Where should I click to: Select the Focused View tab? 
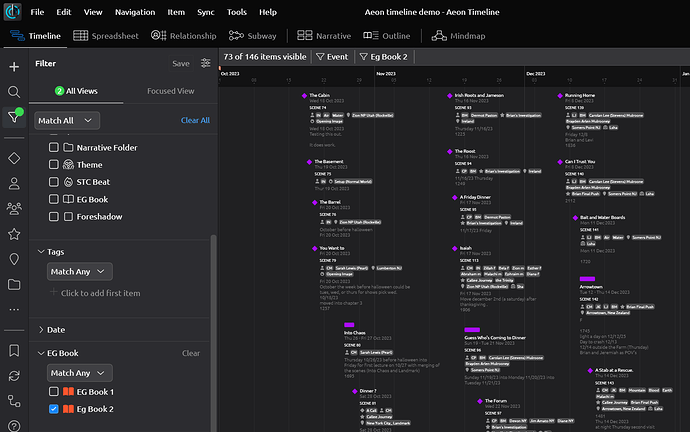point(170,91)
